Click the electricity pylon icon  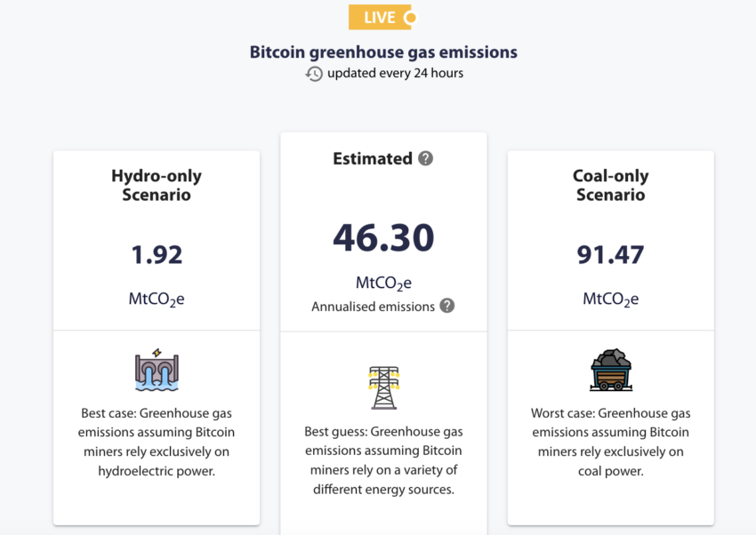click(384, 387)
